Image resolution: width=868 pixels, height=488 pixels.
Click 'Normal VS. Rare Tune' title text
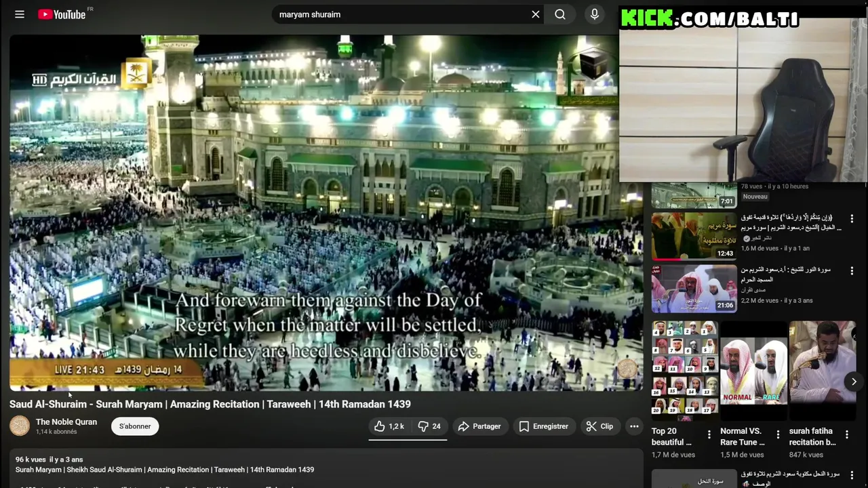743,436
